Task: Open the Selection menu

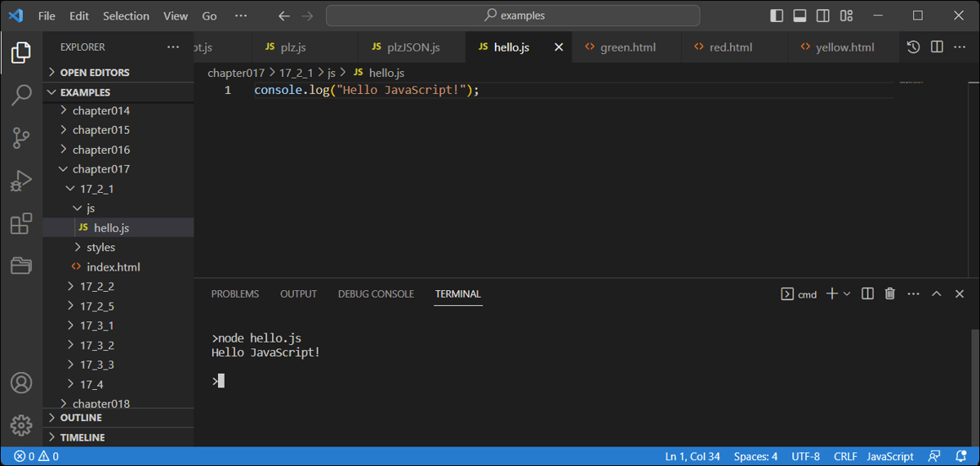Action: [127, 16]
